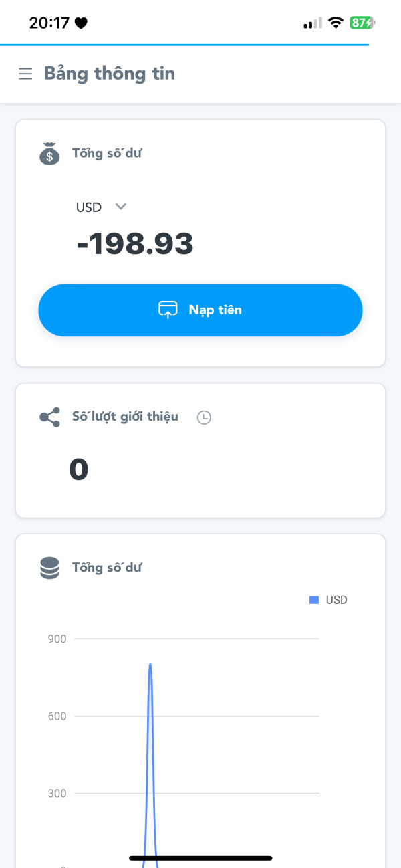Click the share icon for Số lượt giới thiệu
The height and width of the screenshot is (868, 401).
point(49,417)
